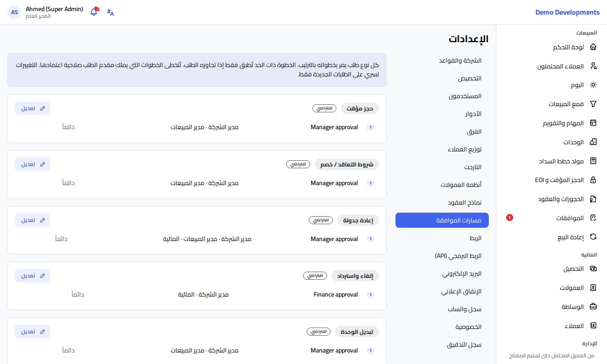
Task: Open الشركة والقواعد settings section
Action: coord(442,60)
